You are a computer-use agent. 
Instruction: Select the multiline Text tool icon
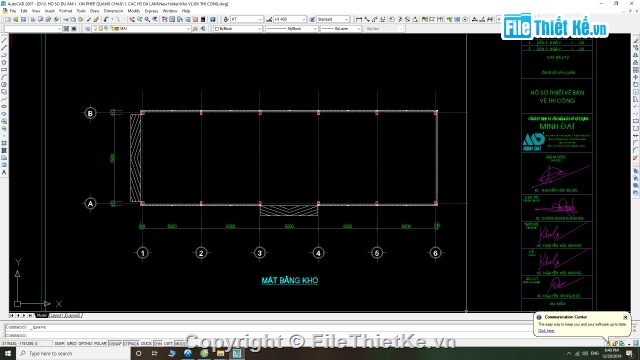[4, 172]
